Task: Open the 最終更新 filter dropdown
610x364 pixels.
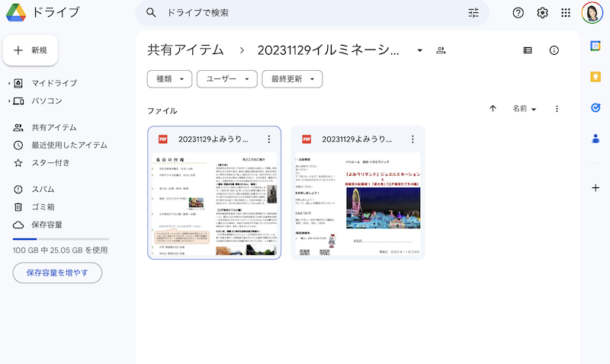Action: [291, 78]
